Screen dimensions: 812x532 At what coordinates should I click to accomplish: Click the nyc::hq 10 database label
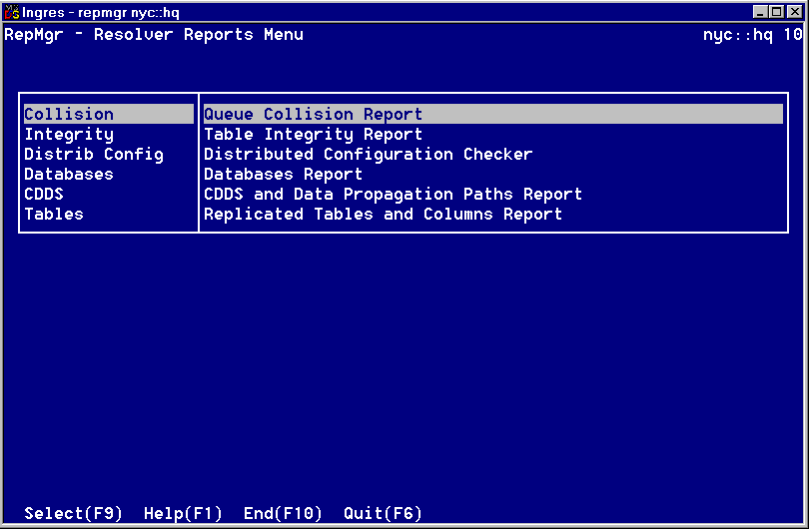[752, 35]
